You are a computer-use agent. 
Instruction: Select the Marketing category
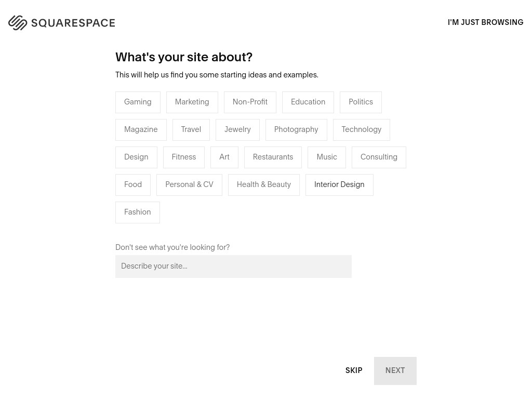click(x=192, y=102)
